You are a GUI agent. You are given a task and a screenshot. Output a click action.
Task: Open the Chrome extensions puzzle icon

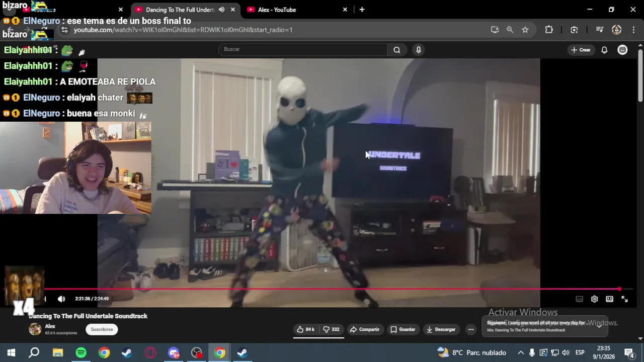(x=549, y=30)
